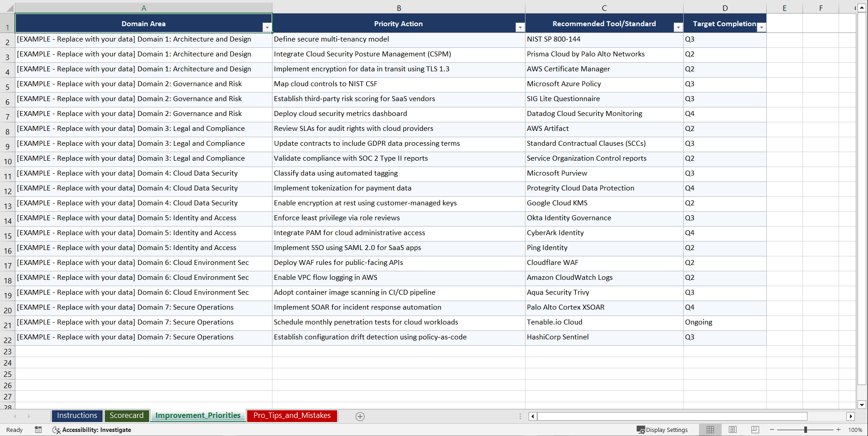The height and width of the screenshot is (436, 868).
Task: Open Page Break Preview view
Action: pyautogui.click(x=755, y=430)
